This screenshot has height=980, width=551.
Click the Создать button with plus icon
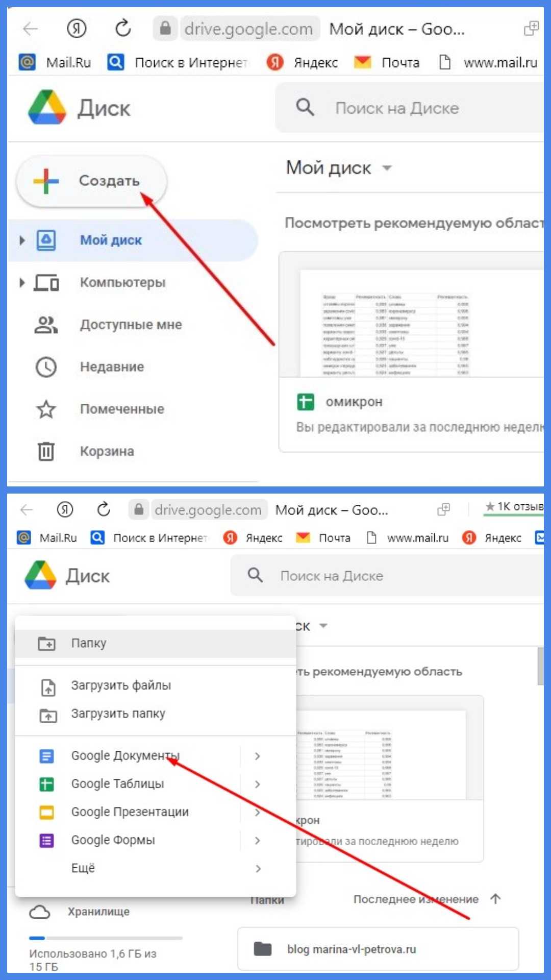point(92,181)
